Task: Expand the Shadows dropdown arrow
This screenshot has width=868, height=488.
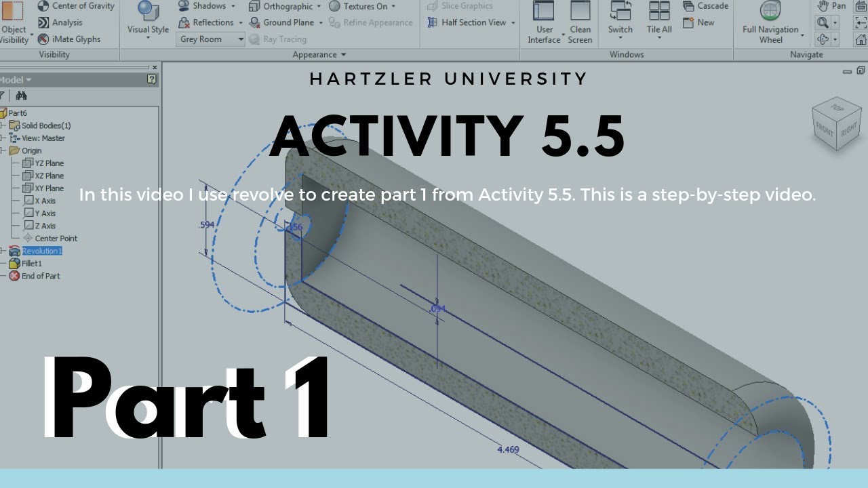Action: click(233, 6)
